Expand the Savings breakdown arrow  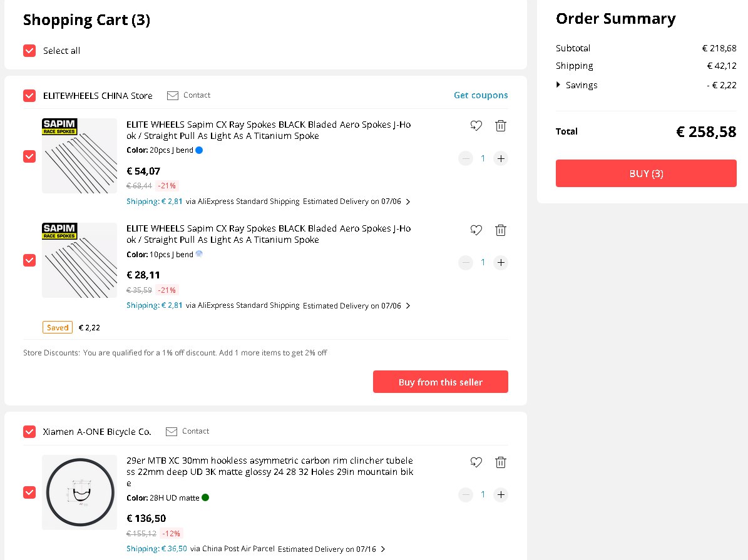point(558,85)
